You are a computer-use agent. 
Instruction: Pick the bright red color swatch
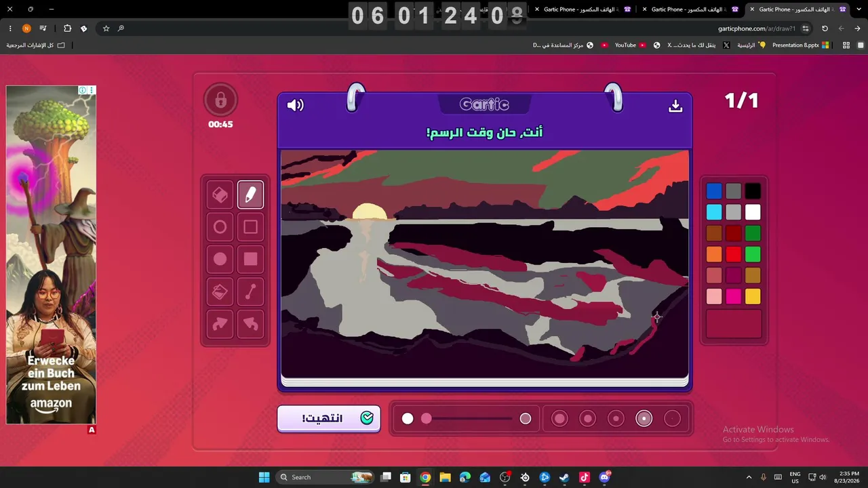[733, 254]
